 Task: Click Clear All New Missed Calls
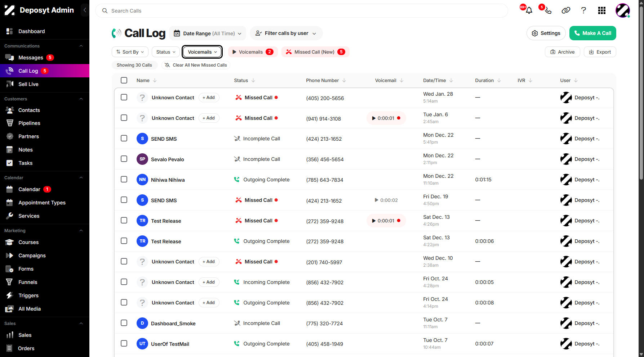pyautogui.click(x=196, y=65)
